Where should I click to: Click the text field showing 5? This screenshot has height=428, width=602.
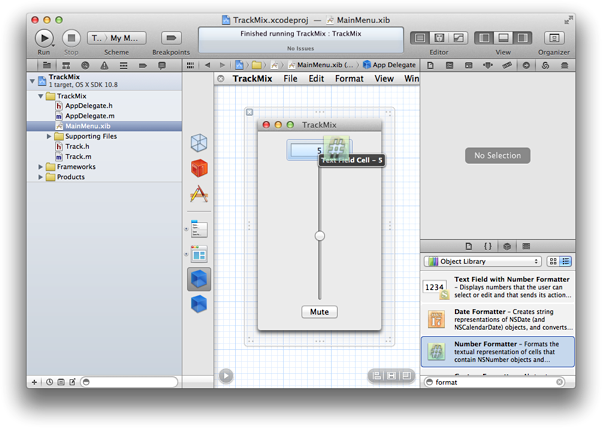tap(307, 150)
